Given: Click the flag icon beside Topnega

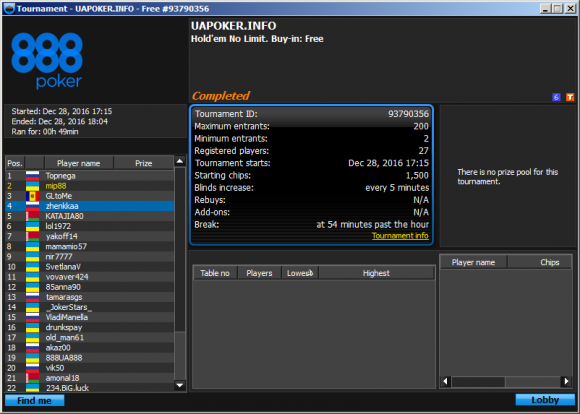Looking at the screenshot, I should point(32,176).
